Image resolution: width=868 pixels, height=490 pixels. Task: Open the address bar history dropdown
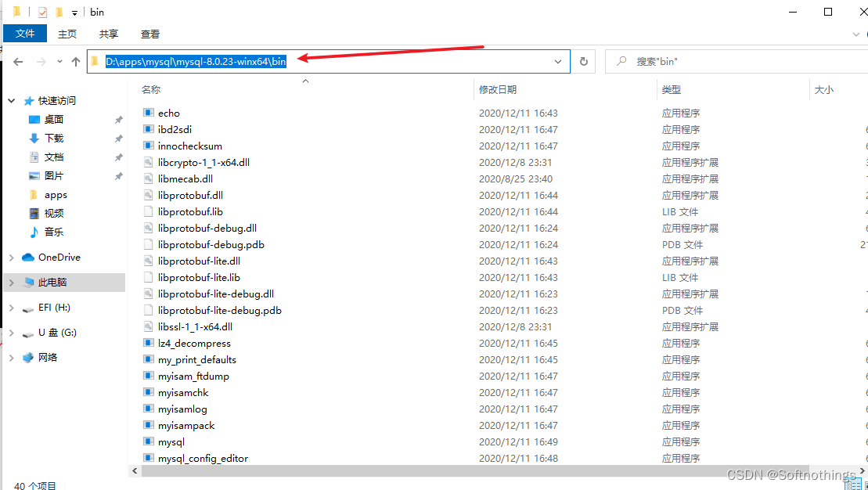(x=558, y=62)
